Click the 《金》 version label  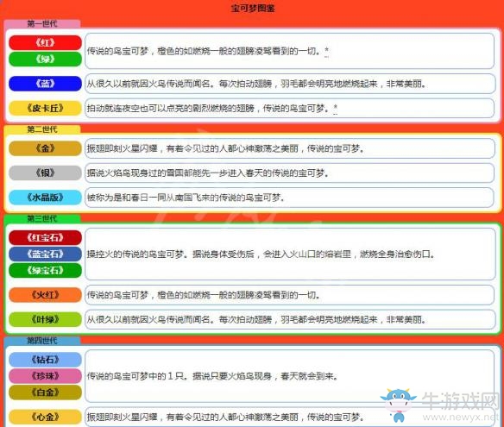pos(46,148)
